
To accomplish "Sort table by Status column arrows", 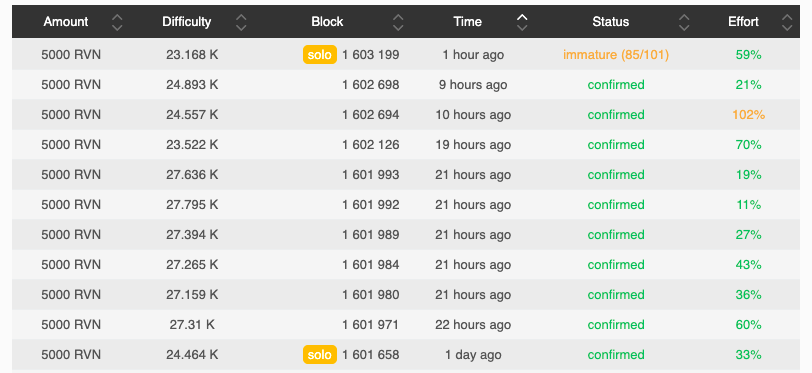I will [684, 22].
